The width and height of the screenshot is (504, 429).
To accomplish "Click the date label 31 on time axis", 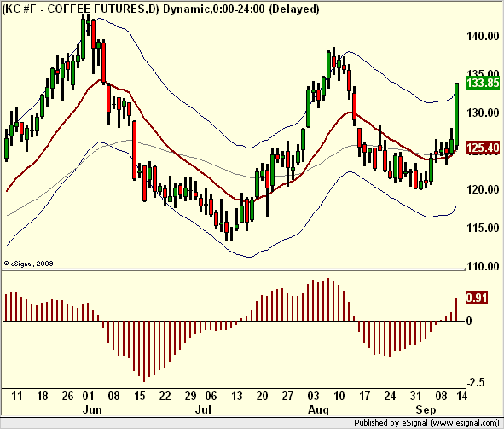I will [415, 396].
